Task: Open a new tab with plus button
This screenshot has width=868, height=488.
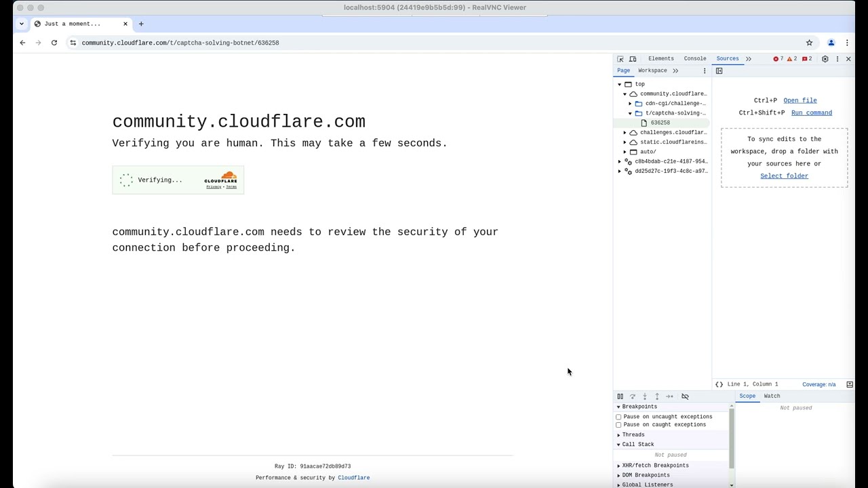Action: coord(141,24)
